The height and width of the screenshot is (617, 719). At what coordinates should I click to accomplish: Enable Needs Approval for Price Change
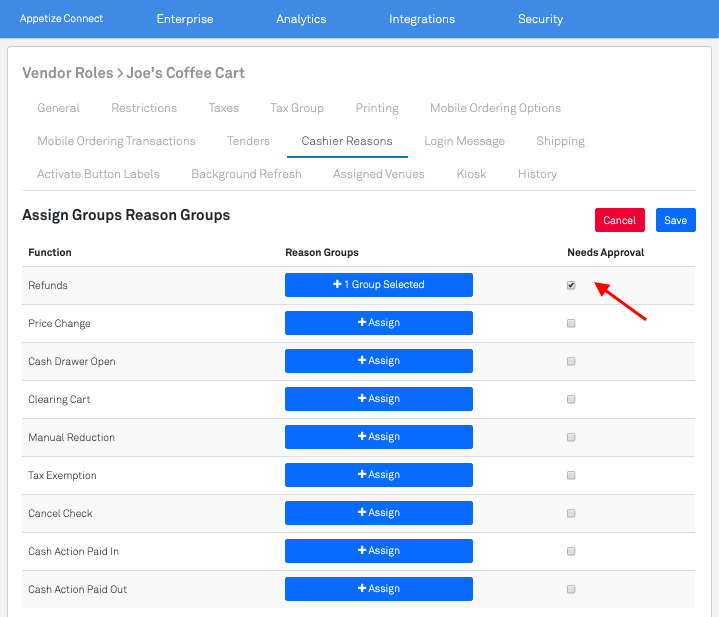[571, 323]
